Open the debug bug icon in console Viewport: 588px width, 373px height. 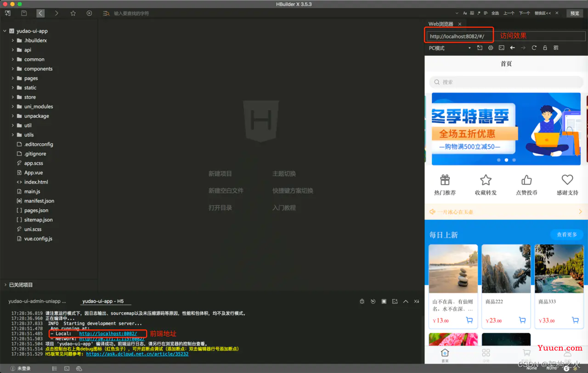[x=362, y=301]
